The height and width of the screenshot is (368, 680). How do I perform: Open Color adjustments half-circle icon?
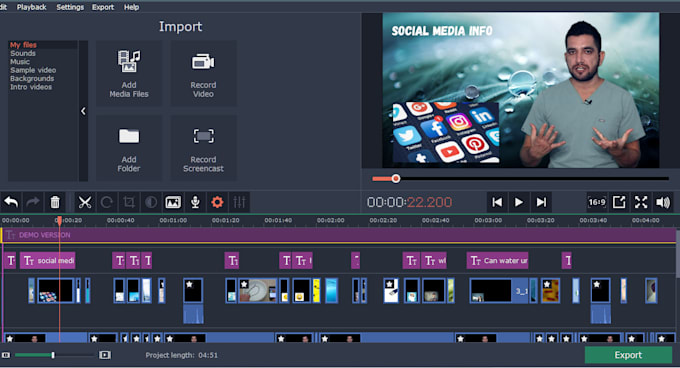tap(151, 202)
